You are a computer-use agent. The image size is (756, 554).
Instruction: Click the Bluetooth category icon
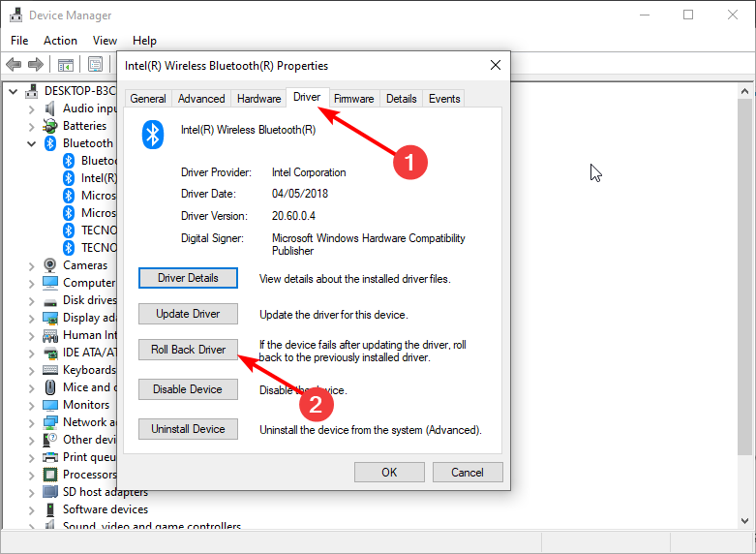coord(50,143)
